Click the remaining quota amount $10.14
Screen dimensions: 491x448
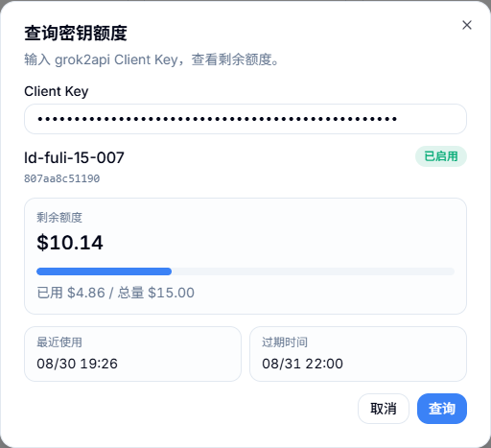(x=70, y=243)
